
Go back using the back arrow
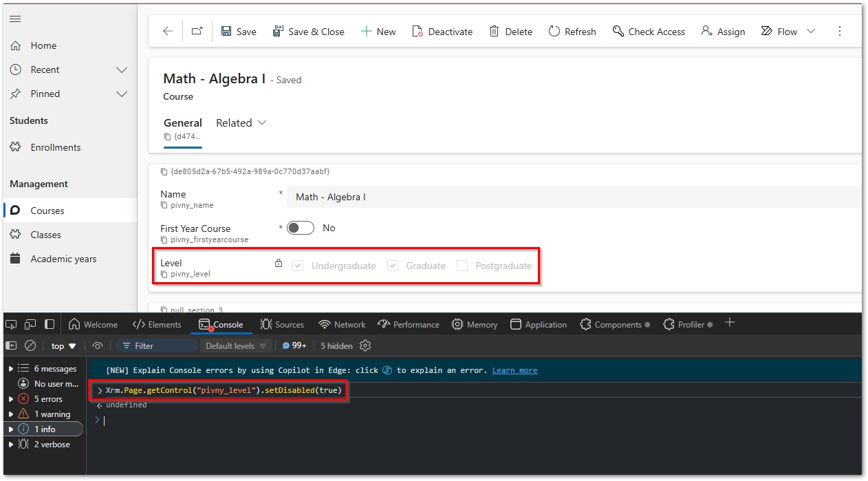pos(168,31)
